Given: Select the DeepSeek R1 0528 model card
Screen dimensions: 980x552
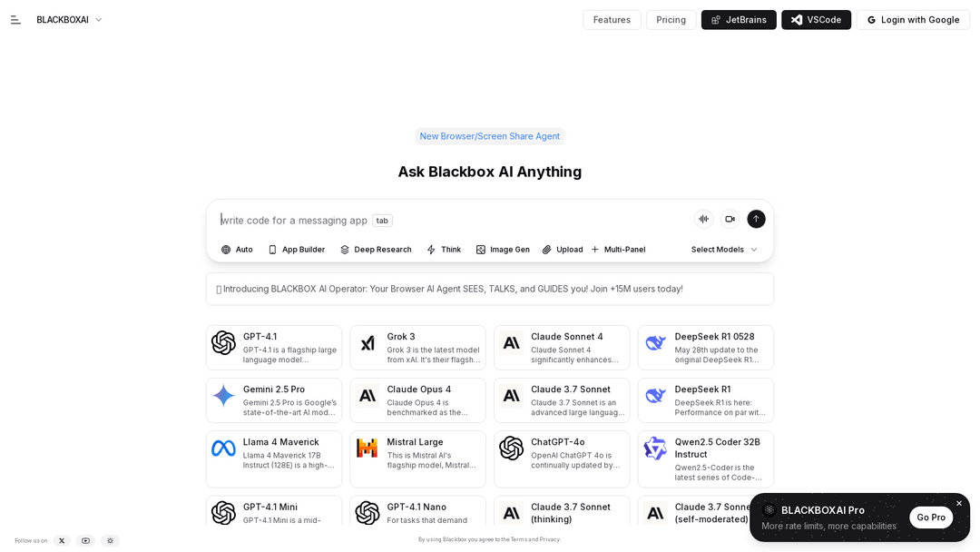Looking at the screenshot, I should 706,348.
